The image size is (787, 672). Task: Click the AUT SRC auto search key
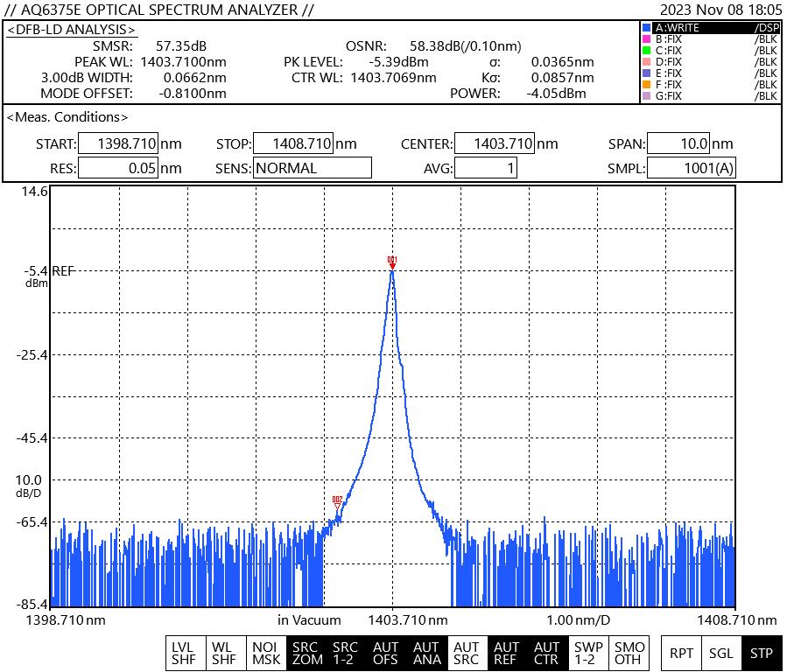tap(467, 653)
